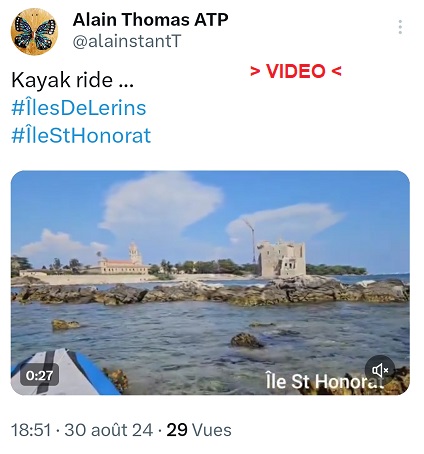Click the red > VIDEO < label
Viewport: 424px width, 454px height.
[296, 71]
